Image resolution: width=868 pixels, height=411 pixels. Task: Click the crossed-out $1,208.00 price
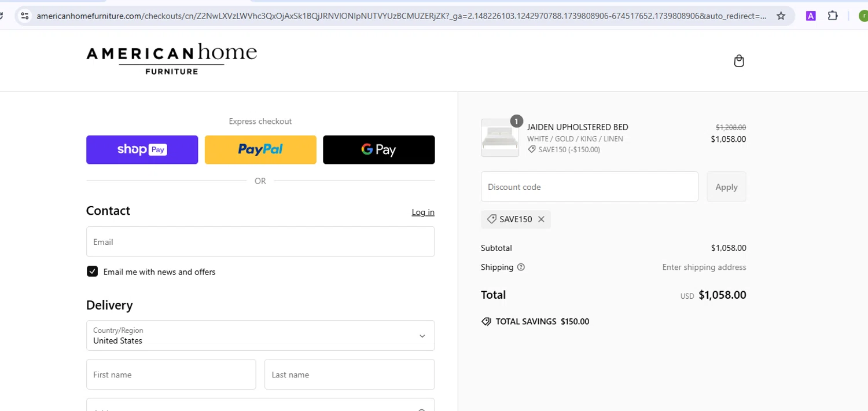[731, 127]
